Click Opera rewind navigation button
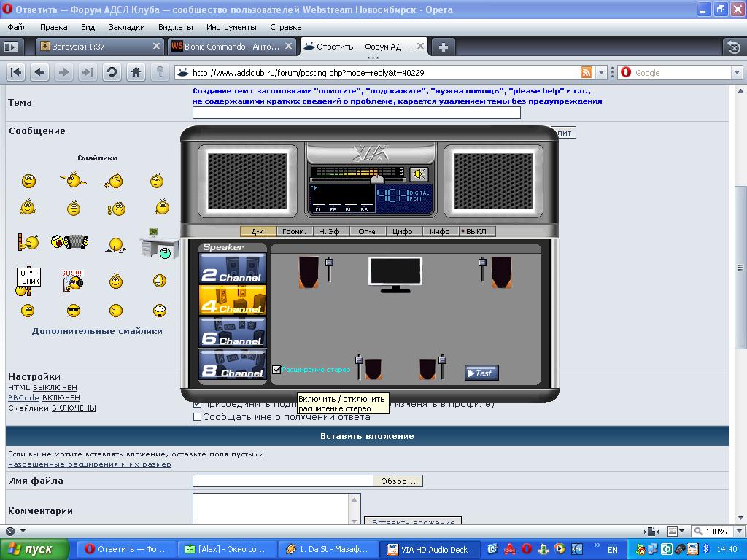The width and height of the screenshot is (747, 560). pyautogui.click(x=16, y=72)
